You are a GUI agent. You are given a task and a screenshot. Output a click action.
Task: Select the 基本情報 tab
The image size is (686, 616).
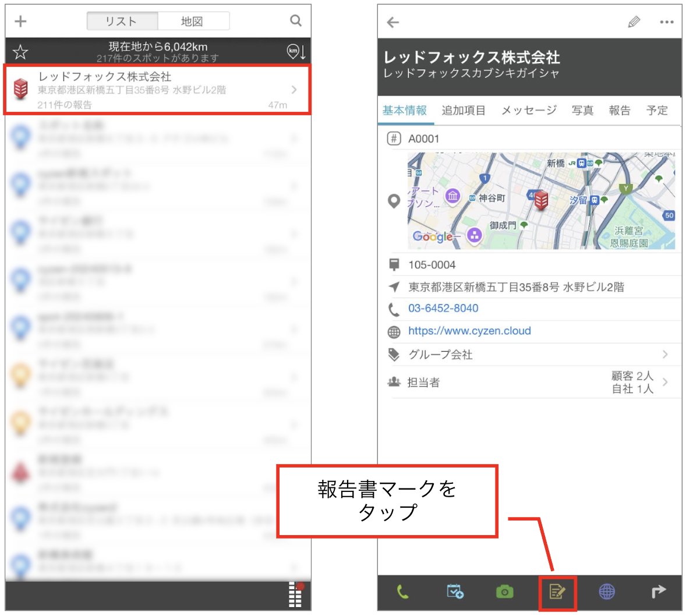(x=405, y=110)
